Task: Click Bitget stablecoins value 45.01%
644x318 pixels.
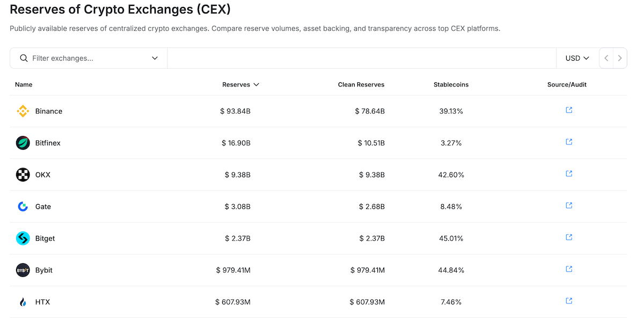Action: point(451,238)
